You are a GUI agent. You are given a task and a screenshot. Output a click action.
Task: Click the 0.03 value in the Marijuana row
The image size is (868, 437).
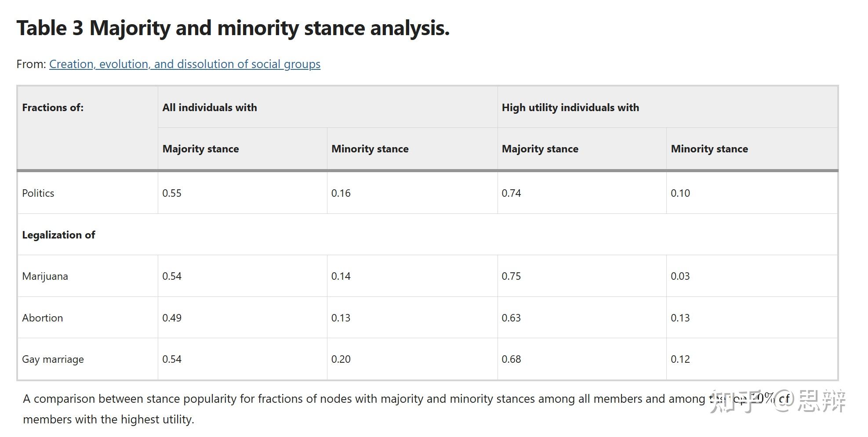680,276
